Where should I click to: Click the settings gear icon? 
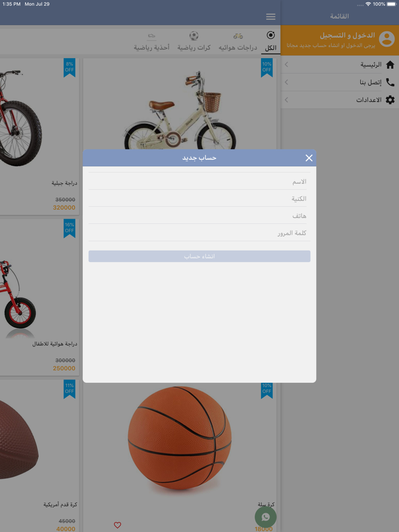click(390, 100)
